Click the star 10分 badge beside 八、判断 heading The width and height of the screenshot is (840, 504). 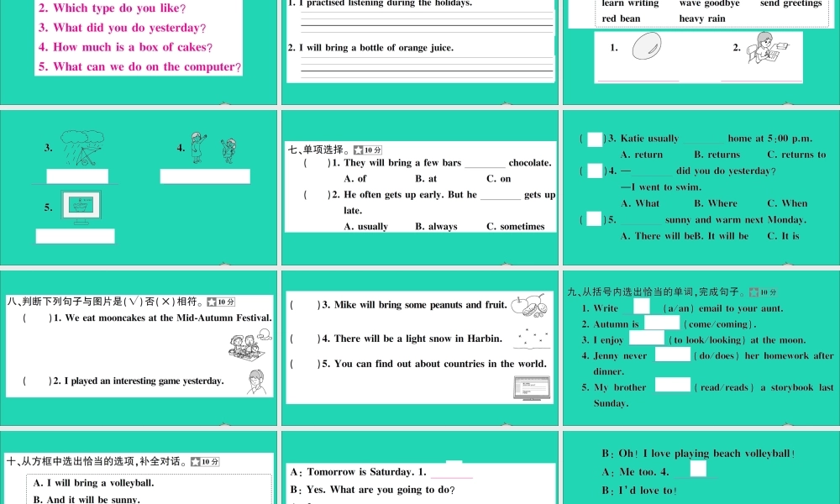[x=221, y=302]
